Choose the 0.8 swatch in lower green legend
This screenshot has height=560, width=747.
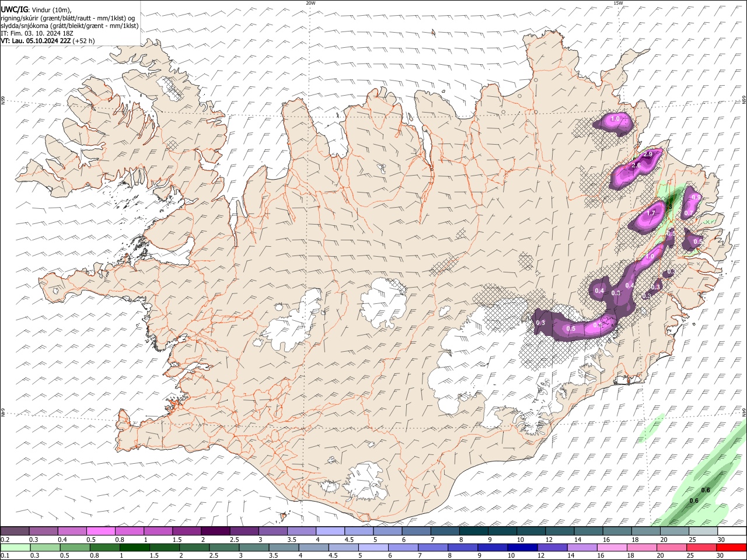coord(104,547)
